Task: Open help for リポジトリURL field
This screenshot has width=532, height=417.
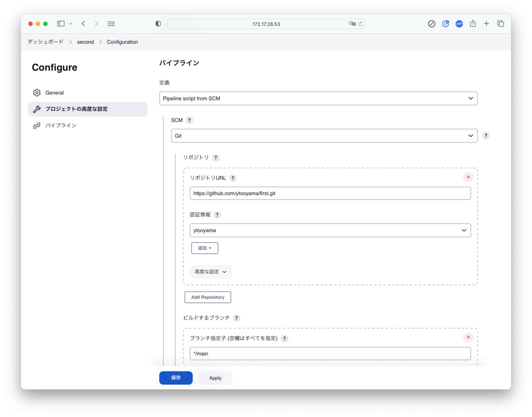Action: [233, 178]
